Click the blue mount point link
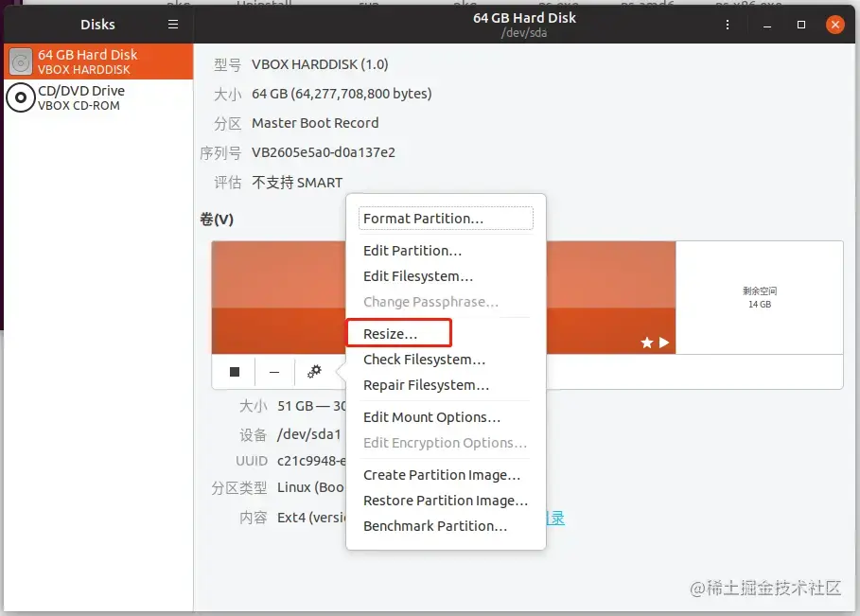This screenshot has width=860, height=616. click(555, 518)
